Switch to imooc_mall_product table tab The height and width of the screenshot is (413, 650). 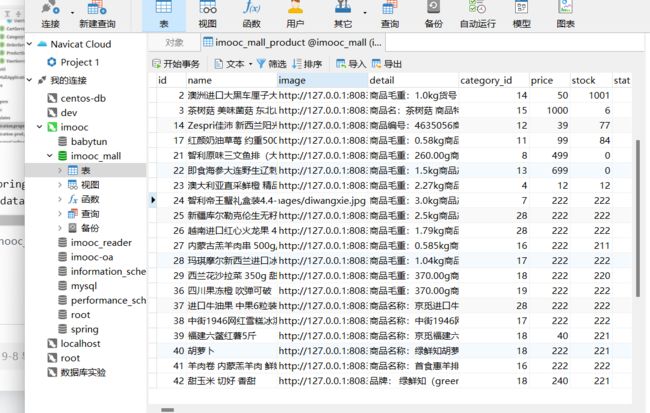(x=293, y=43)
